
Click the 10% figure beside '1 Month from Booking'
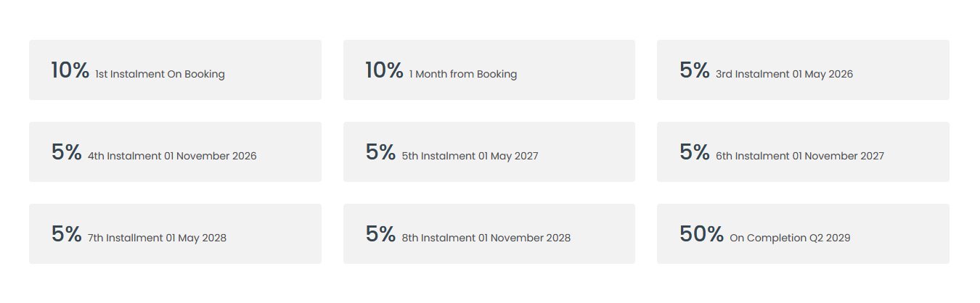tap(384, 70)
